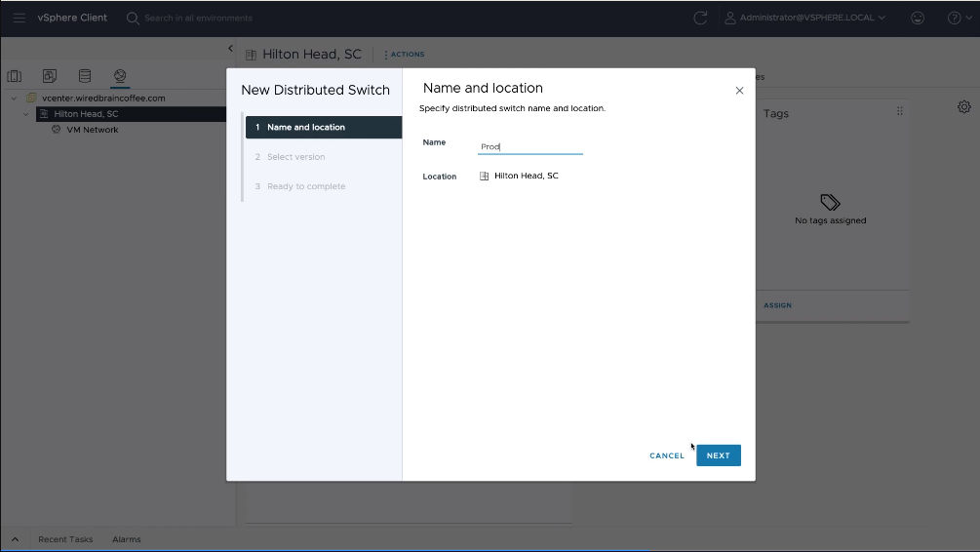Select VM Network in inventory tree

(92, 130)
